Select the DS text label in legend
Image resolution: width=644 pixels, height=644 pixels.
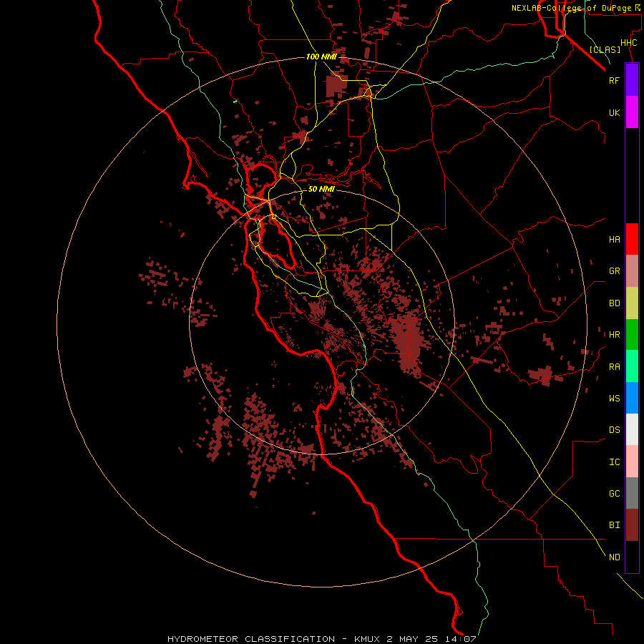click(614, 430)
